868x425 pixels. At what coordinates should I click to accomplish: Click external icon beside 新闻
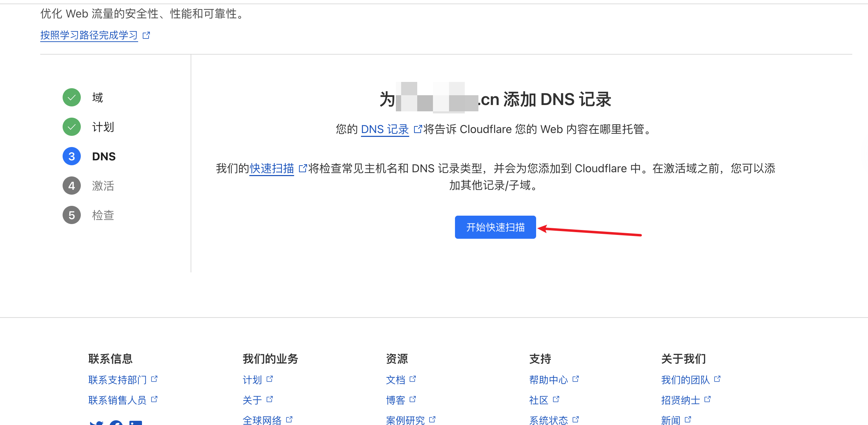(x=688, y=419)
